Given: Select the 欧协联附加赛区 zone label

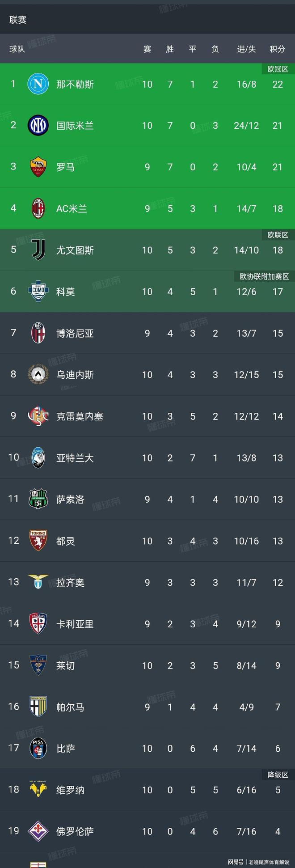Looking at the screenshot, I should click(x=264, y=276).
